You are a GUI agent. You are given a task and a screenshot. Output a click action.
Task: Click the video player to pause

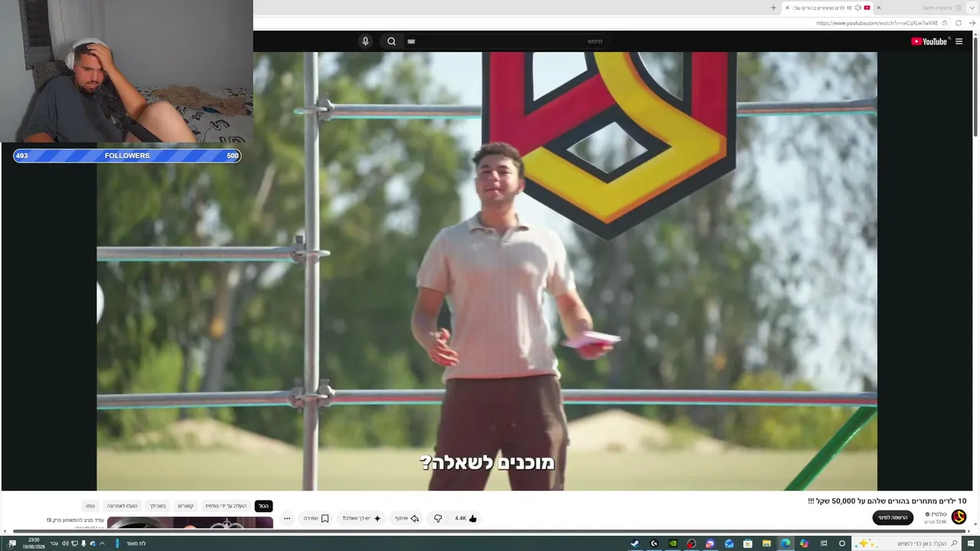pos(487,271)
